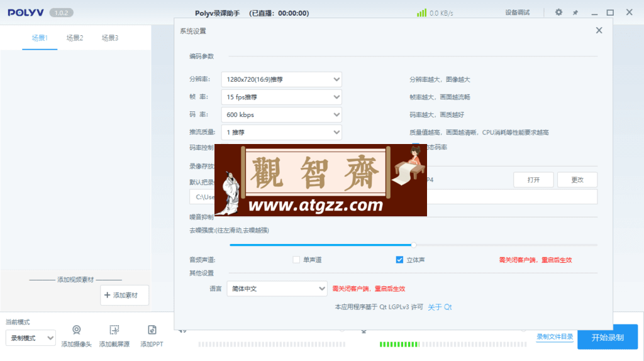Switch to the 场景3 tab
The image size is (644, 361).
[x=110, y=38]
